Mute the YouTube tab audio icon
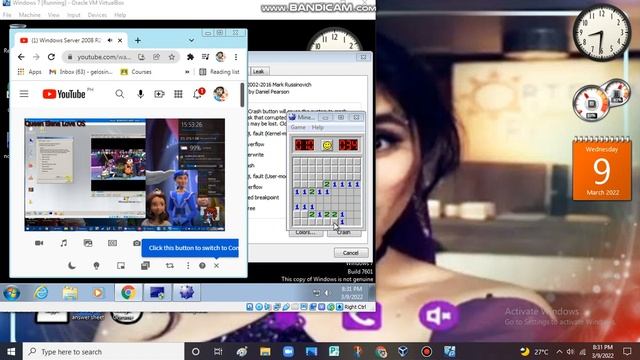This screenshot has width=640, height=360. click(x=110, y=40)
